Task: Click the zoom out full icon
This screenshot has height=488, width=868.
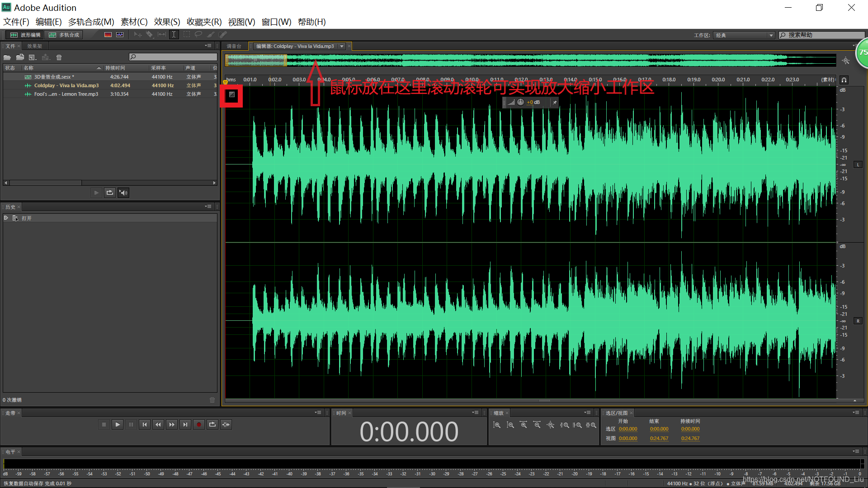Action: coord(550,425)
